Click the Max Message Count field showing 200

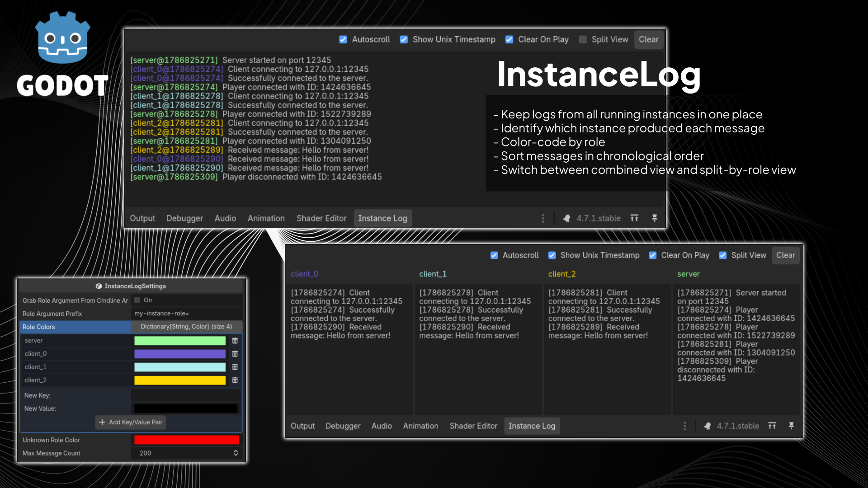186,453
